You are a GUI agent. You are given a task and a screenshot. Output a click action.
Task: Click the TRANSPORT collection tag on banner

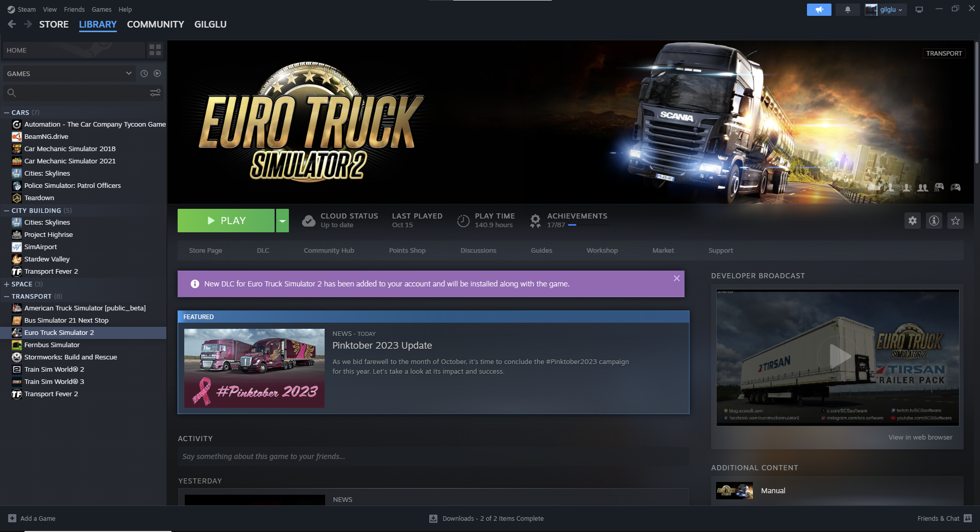[x=944, y=53]
